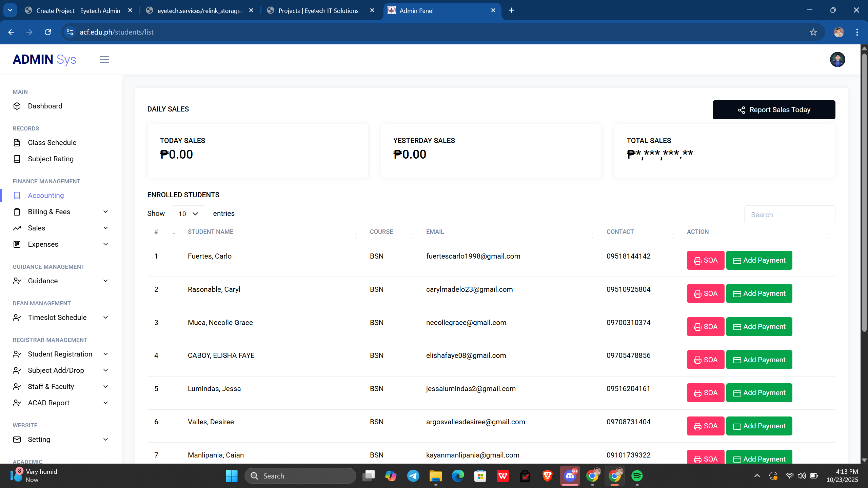
Task: Add Payment for Fuertes, Carlo
Action: point(759,260)
